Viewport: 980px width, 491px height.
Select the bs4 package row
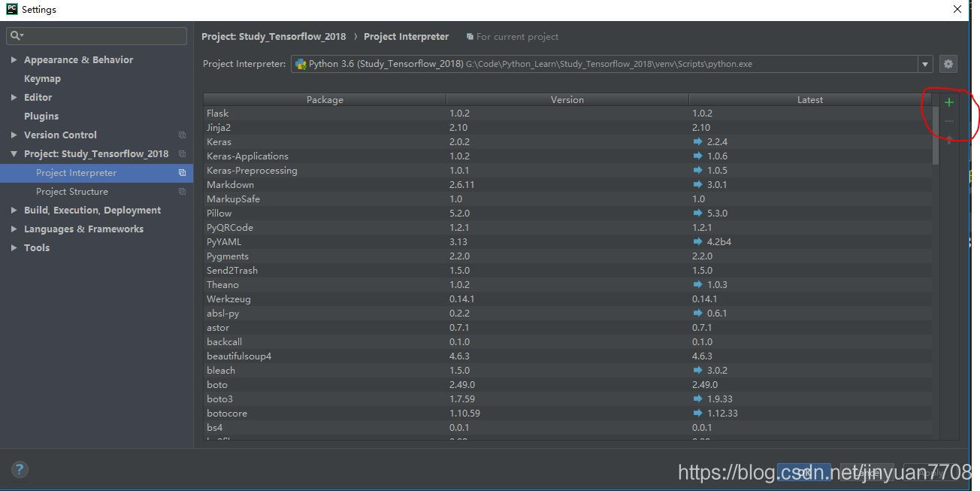[567, 428]
